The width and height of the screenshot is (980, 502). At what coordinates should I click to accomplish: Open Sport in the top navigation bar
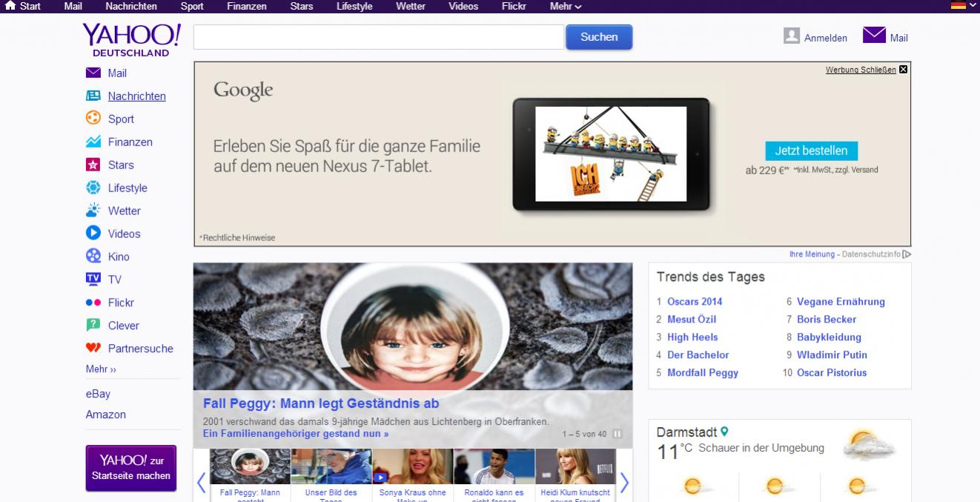tap(192, 6)
